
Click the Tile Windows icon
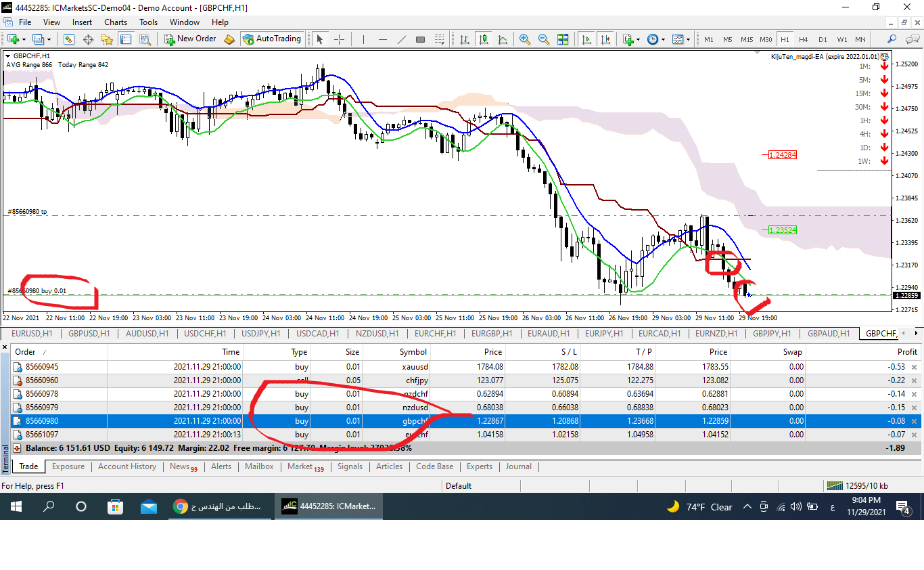562,39
